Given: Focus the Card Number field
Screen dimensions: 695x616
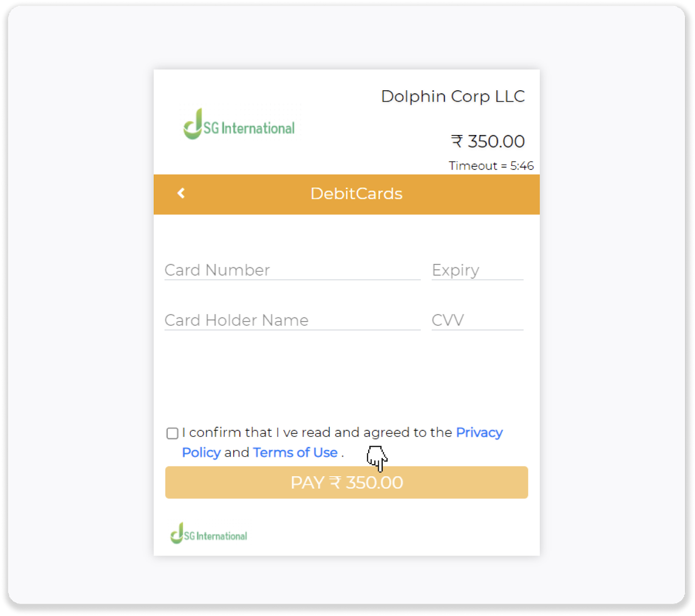Looking at the screenshot, I should click(x=292, y=270).
